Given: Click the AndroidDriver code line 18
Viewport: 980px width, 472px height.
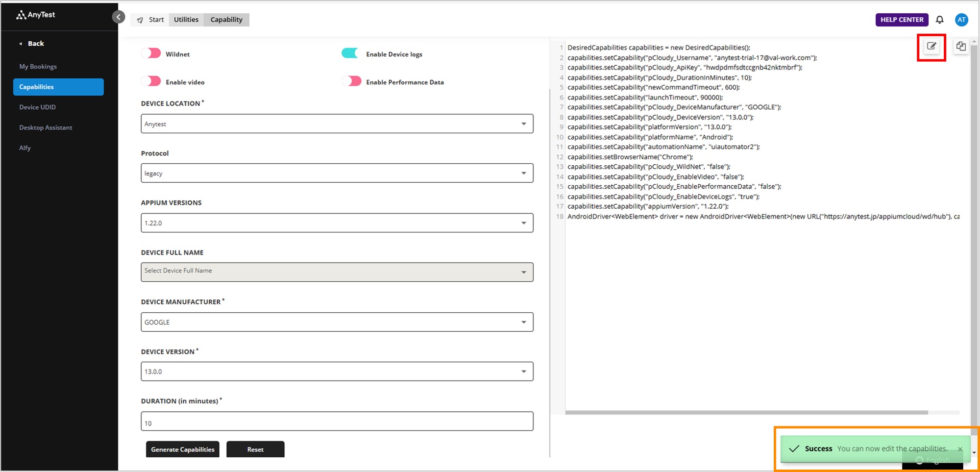Looking at the screenshot, I should coord(763,217).
